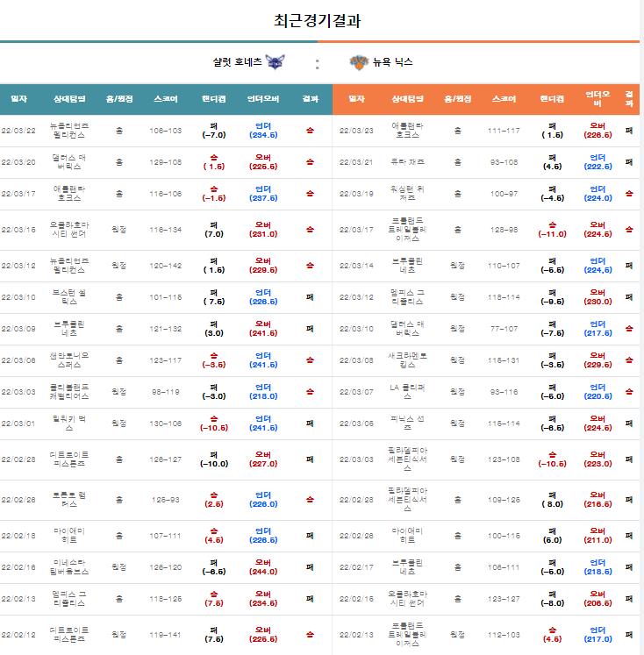This screenshot has height=655, width=644.
Task: Click over value (211.0)
Action: coord(597,540)
